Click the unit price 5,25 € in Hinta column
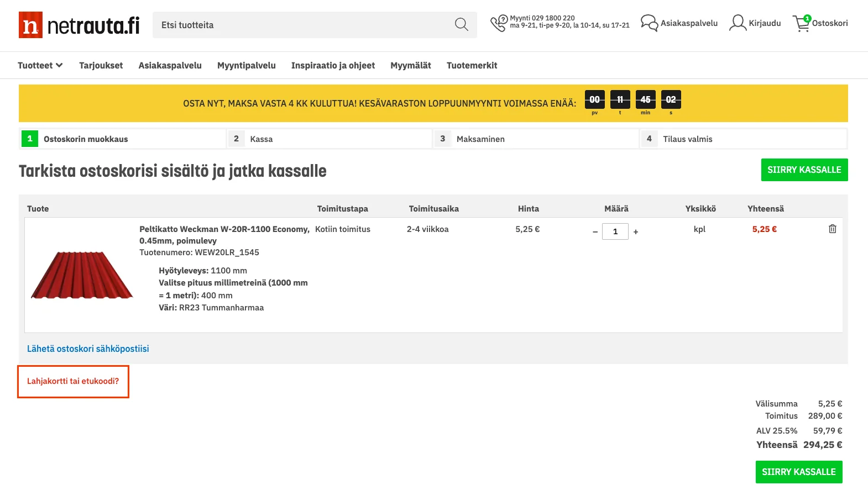 tap(527, 229)
